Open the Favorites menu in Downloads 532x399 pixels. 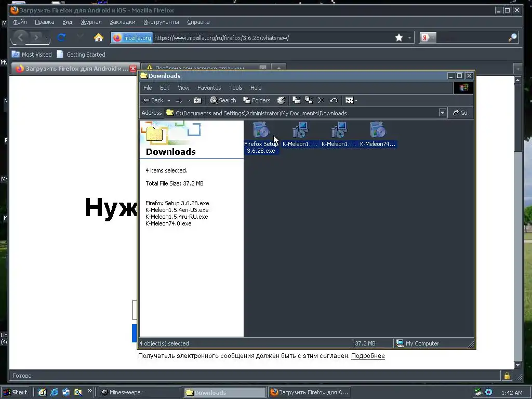pos(209,88)
